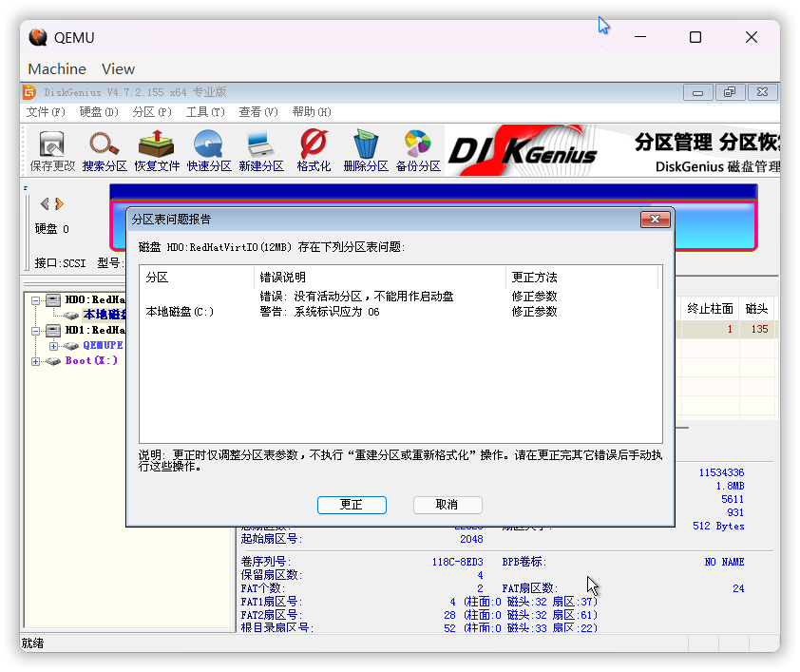Select HD1:RedHat disk label in tree
The height and width of the screenshot is (672, 800).
coord(95,330)
